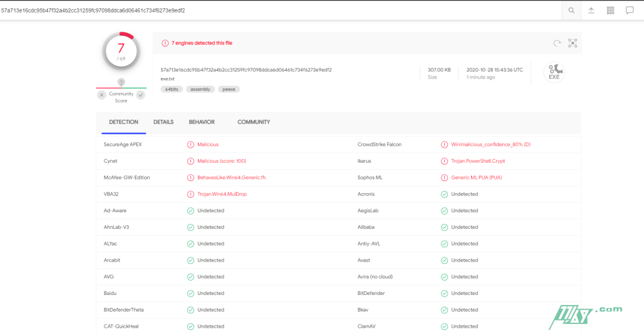Click the detection score 7/69 gauge
The height and width of the screenshot is (333, 644).
[x=121, y=51]
